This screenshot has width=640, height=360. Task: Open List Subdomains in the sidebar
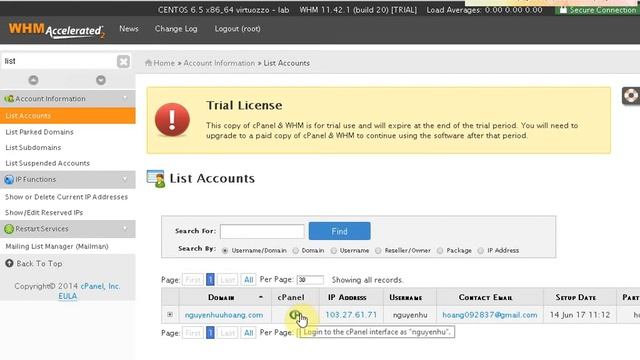[x=33, y=148]
